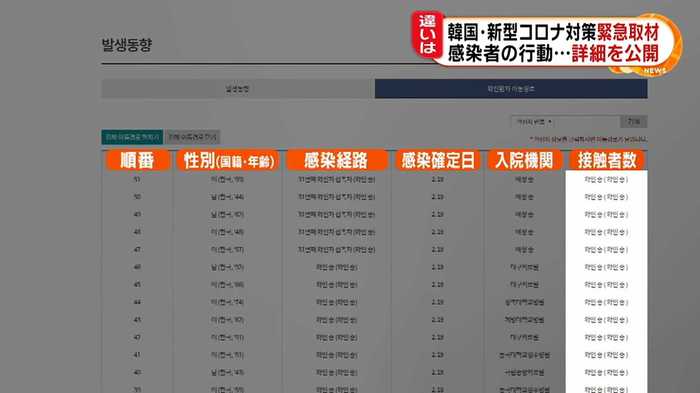Click the 性別 (国籍・年齢) column header
The image size is (700, 393).
[228, 160]
